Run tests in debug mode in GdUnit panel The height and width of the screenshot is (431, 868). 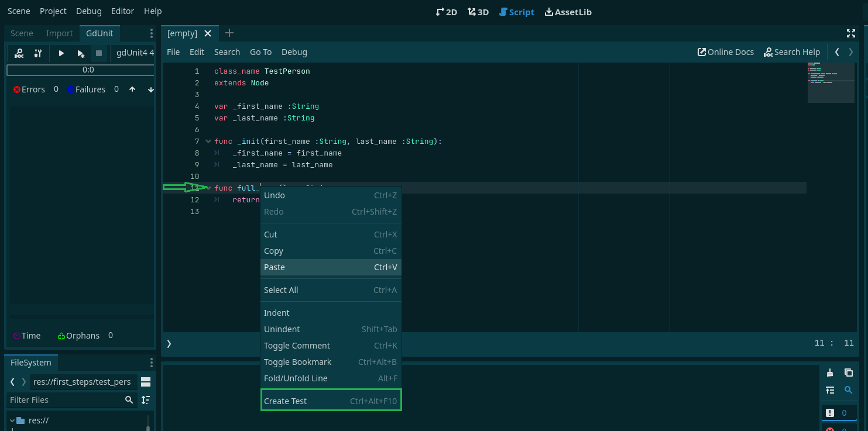(x=80, y=53)
